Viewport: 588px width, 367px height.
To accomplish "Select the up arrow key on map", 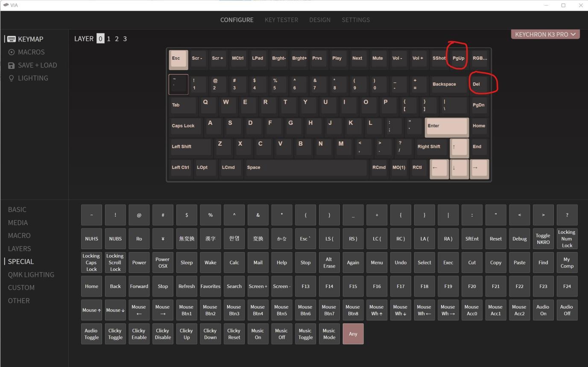I will point(459,148).
